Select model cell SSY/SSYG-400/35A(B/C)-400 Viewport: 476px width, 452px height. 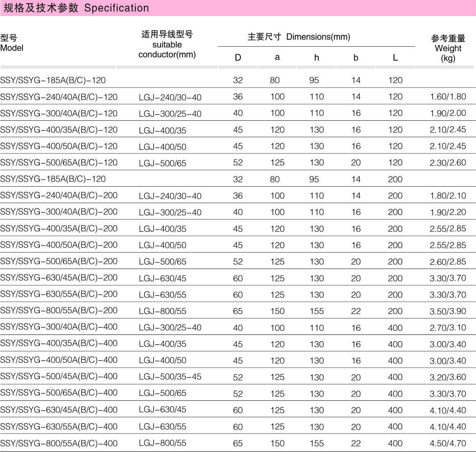[59, 343]
